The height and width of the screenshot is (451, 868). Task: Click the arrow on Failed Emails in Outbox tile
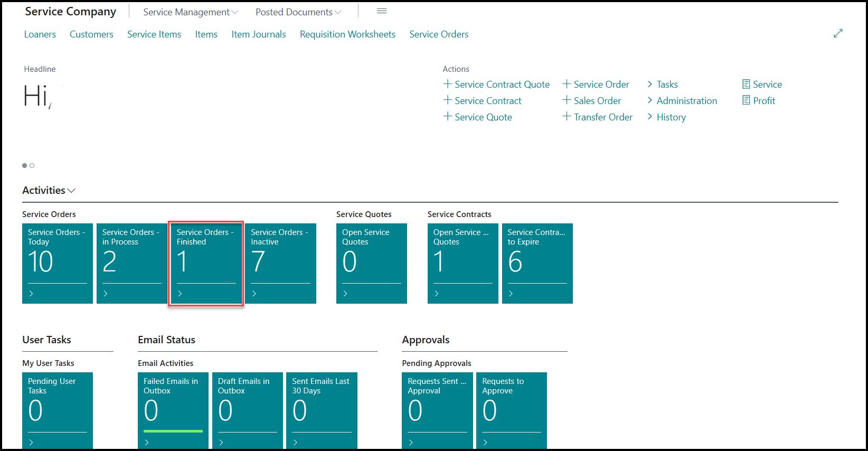tap(147, 443)
